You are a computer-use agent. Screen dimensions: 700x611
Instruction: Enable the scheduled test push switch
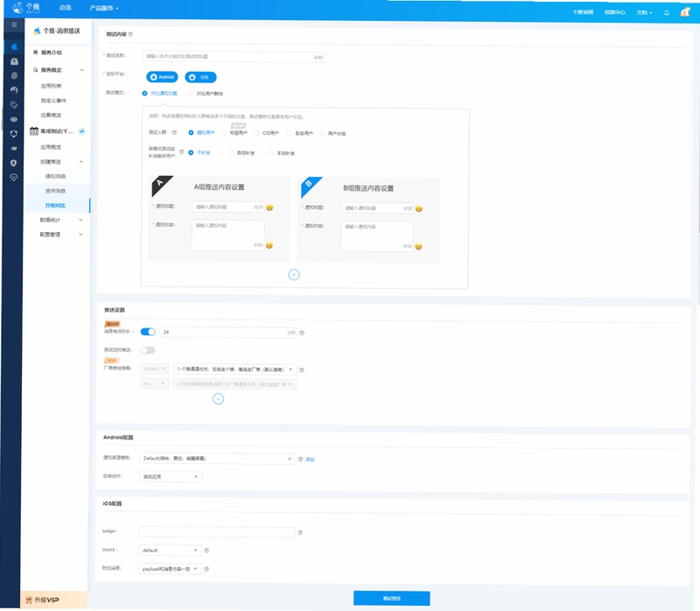click(147, 350)
